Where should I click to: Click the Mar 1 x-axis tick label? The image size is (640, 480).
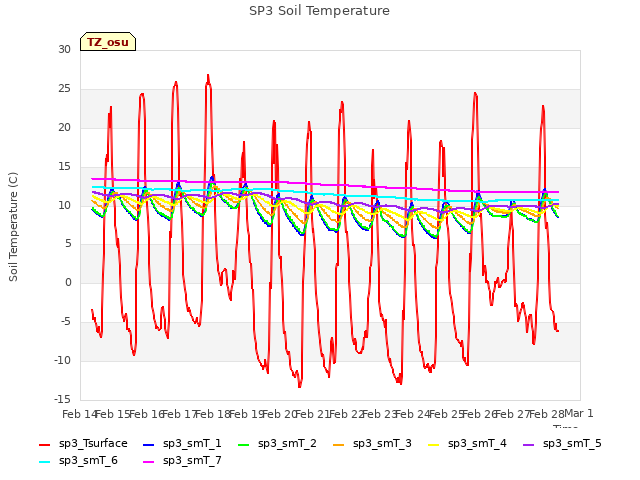tap(578, 414)
